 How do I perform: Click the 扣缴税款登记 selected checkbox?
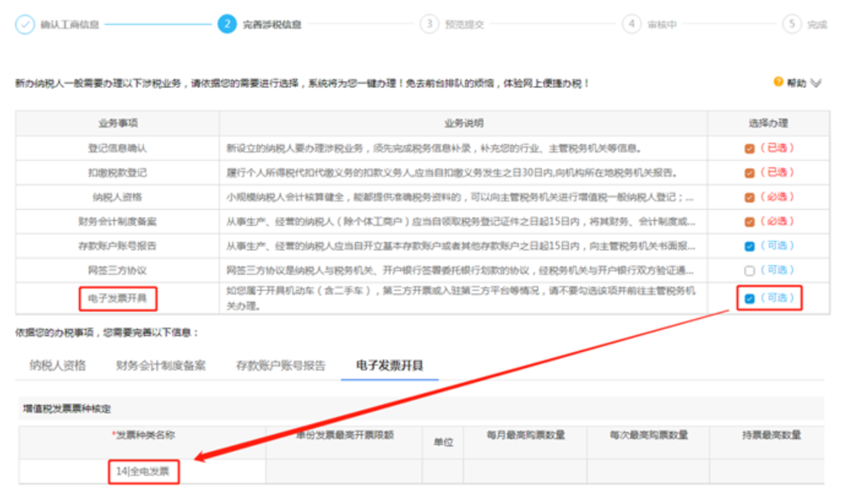tap(749, 173)
